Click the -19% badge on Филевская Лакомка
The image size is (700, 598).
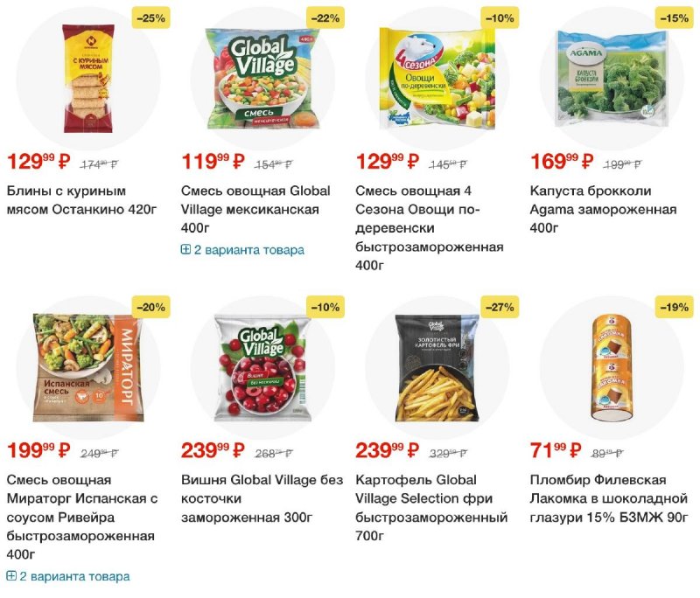[x=674, y=307]
